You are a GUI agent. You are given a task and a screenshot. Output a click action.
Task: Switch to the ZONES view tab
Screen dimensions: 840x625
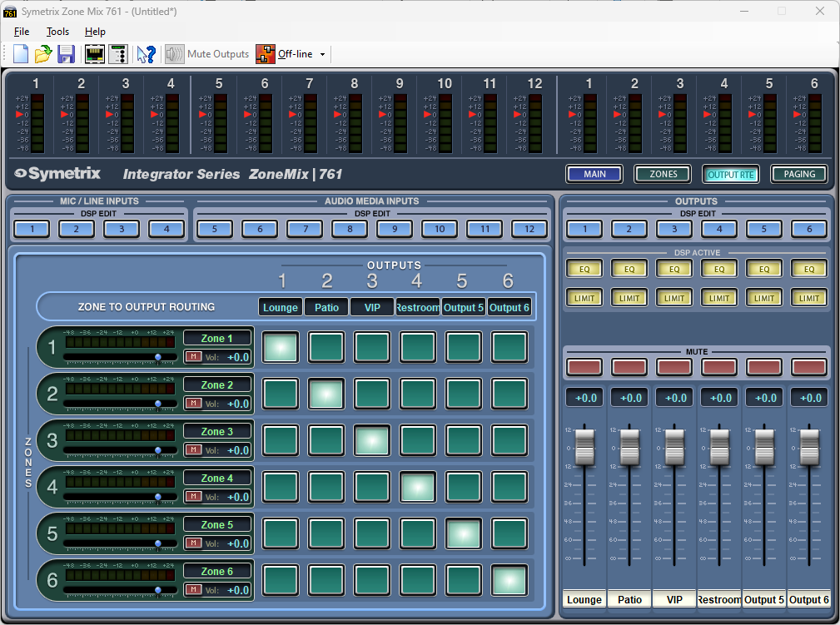click(x=662, y=174)
